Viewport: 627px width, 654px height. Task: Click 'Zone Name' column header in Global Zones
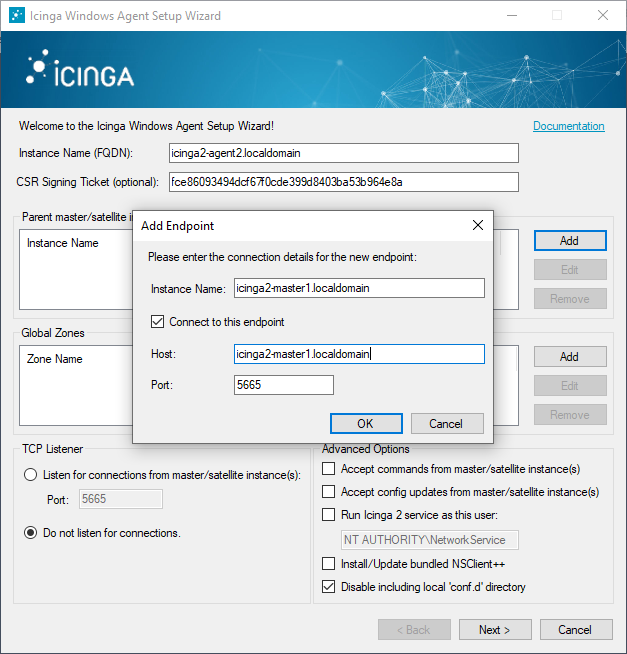(x=55, y=359)
